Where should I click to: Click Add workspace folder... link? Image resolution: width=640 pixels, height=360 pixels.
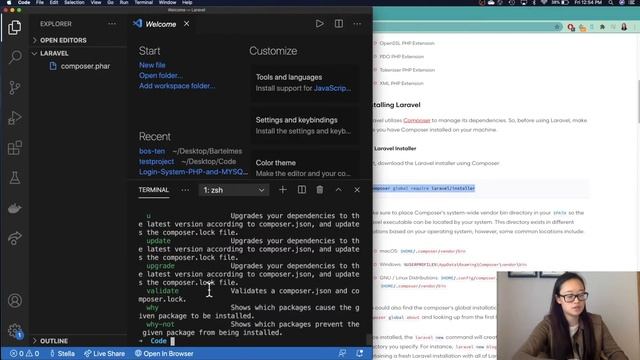pyautogui.click(x=177, y=86)
